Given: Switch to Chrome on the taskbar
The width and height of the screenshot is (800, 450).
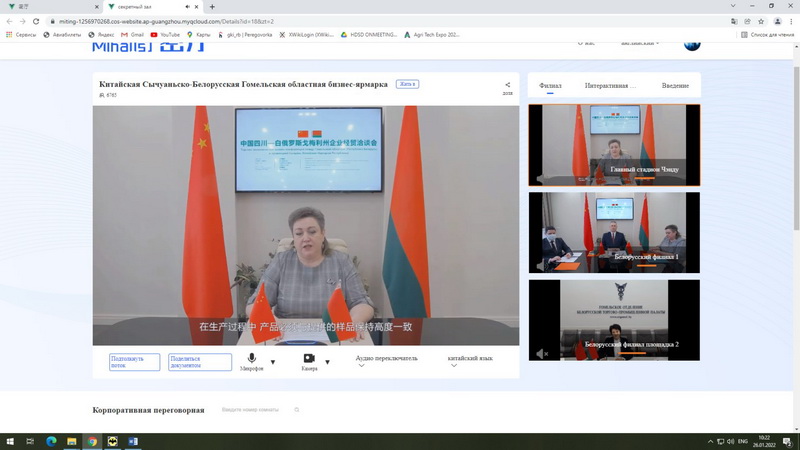Looking at the screenshot, I should click(x=92, y=441).
